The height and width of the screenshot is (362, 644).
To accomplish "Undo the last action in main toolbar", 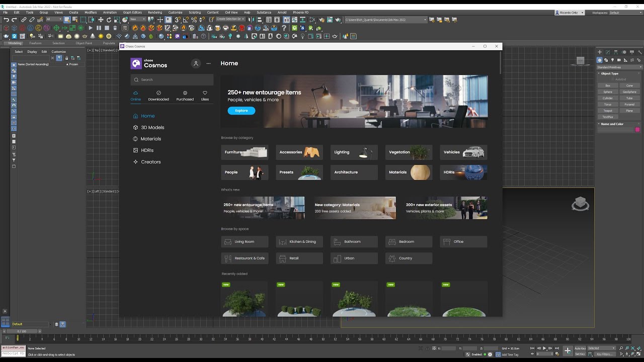I will pos(6,20).
